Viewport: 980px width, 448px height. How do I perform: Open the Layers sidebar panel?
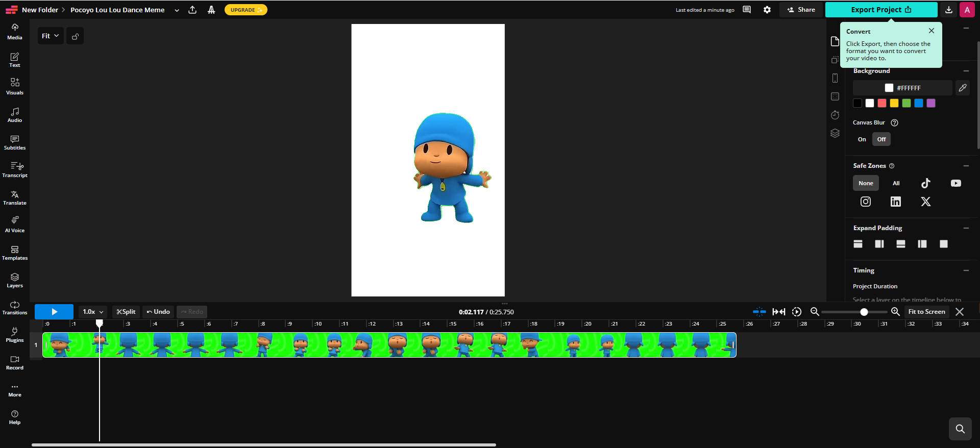coord(14,280)
